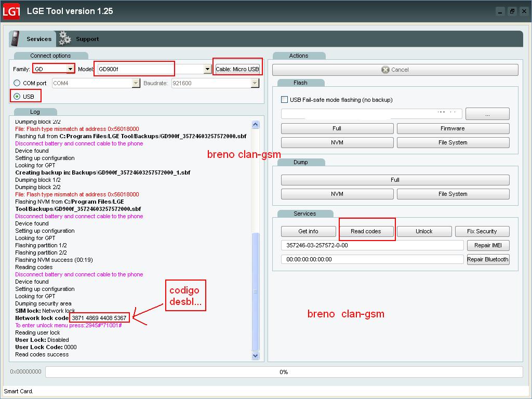Click the browse (...) button

point(487,114)
